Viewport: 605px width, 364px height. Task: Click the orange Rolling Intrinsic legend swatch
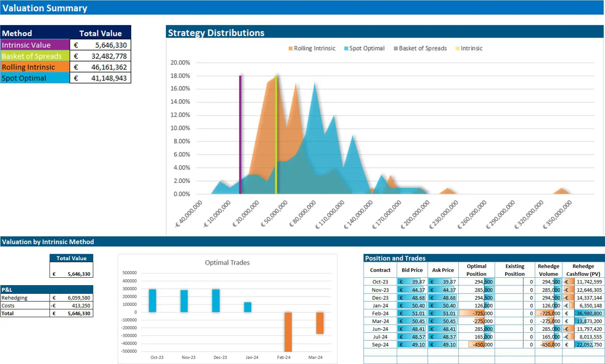click(x=290, y=48)
